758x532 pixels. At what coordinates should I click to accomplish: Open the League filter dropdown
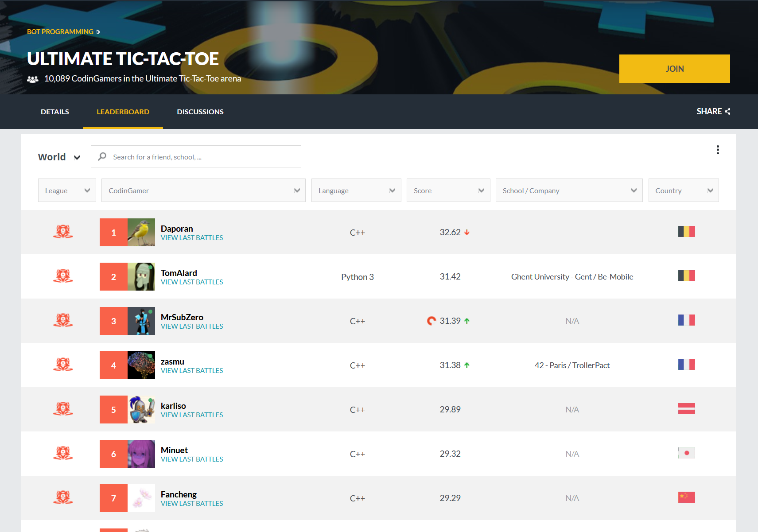pos(67,190)
